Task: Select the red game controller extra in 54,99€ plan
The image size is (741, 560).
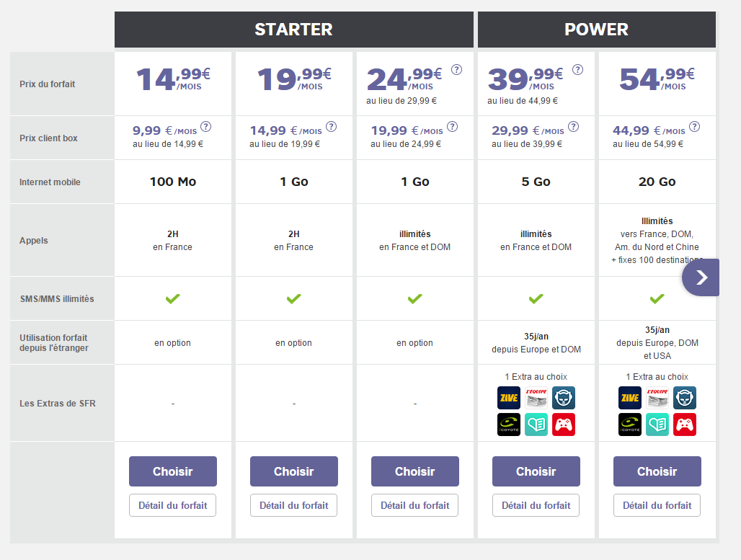Action: coord(685,425)
